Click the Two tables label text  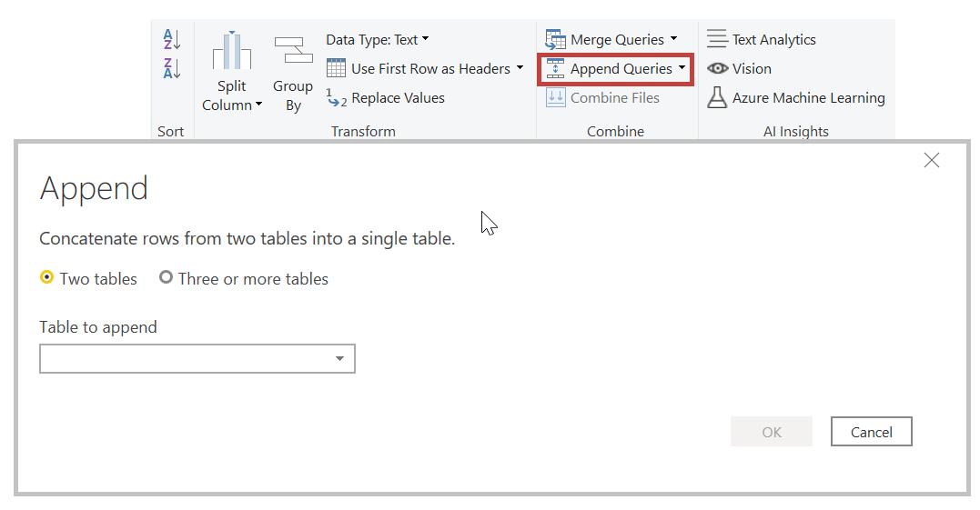(98, 278)
